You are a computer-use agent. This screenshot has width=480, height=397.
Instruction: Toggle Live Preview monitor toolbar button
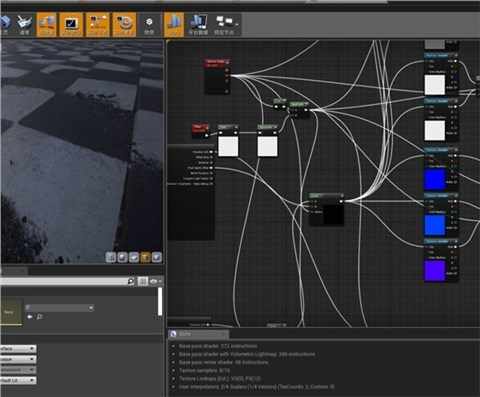[x=71, y=24]
